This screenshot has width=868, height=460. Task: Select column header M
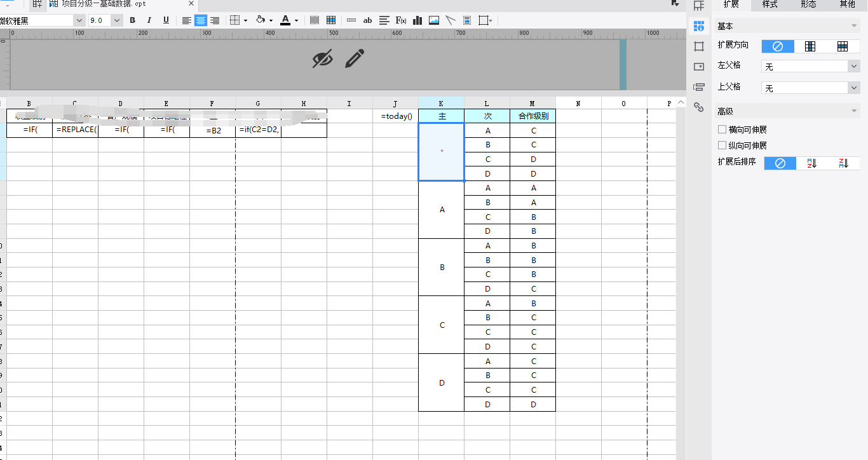click(x=532, y=103)
